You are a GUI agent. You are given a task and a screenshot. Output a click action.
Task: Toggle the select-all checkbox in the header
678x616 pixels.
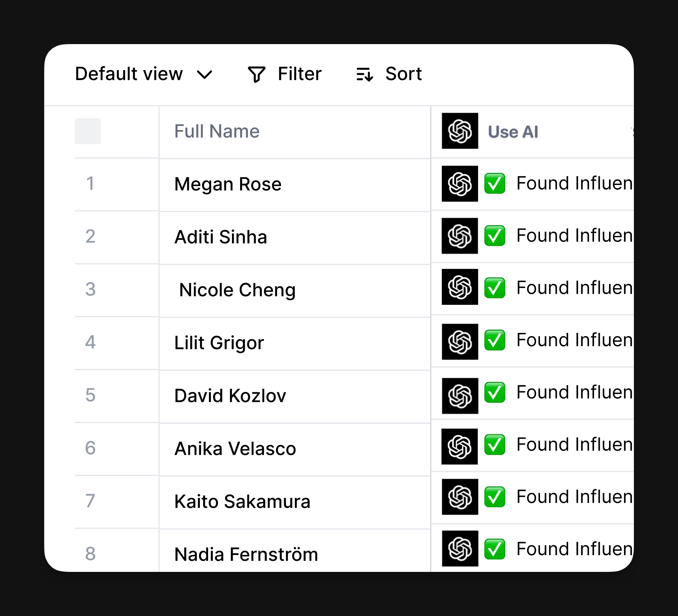tap(88, 132)
